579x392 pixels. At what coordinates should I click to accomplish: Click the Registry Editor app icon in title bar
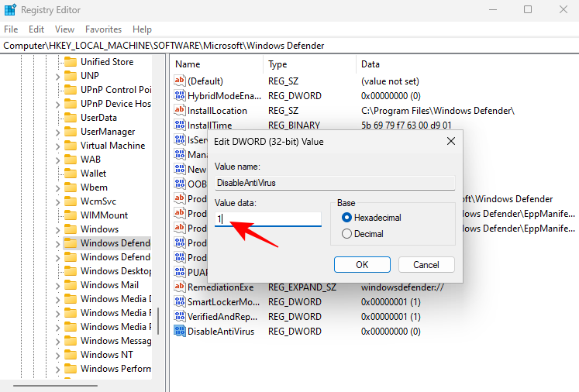[x=10, y=10]
